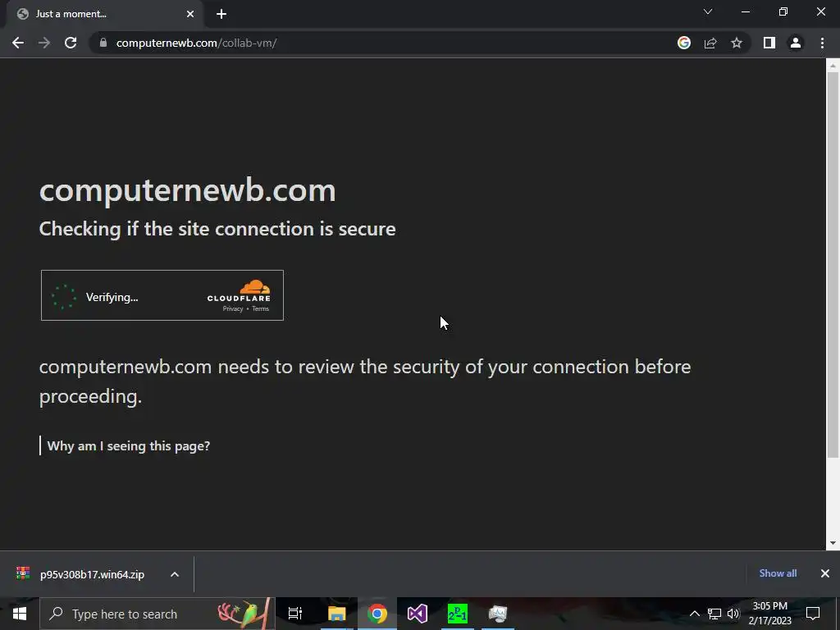The height and width of the screenshot is (630, 840).
Task: Click the spinning verification indicator
Action: click(x=64, y=297)
